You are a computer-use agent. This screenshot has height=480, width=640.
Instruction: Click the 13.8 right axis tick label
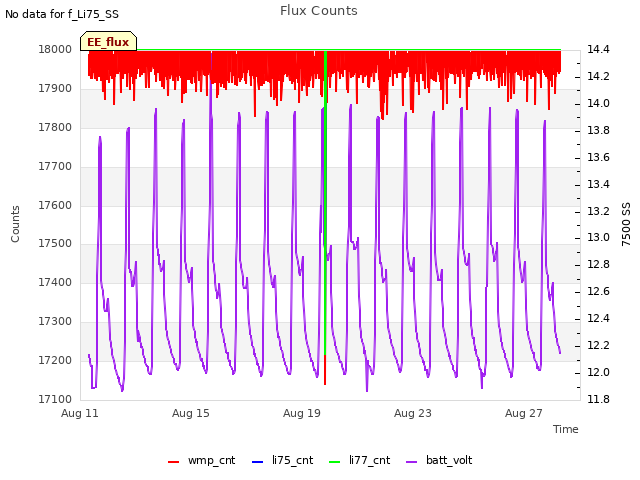click(598, 130)
